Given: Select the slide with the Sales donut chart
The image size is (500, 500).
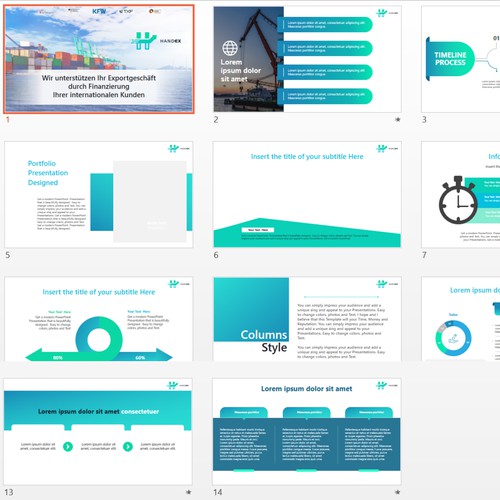Looking at the screenshot, I should [461, 319].
